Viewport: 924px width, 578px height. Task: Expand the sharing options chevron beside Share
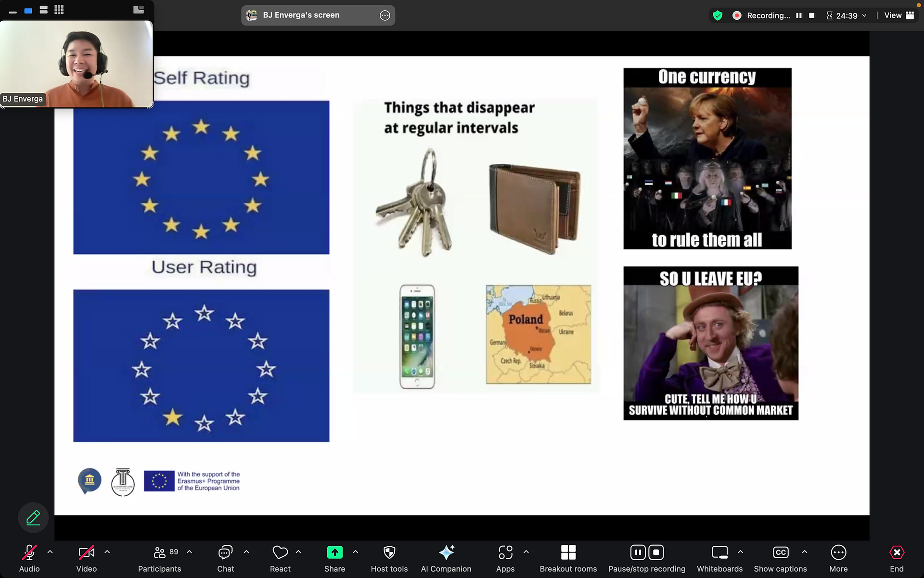point(356,552)
